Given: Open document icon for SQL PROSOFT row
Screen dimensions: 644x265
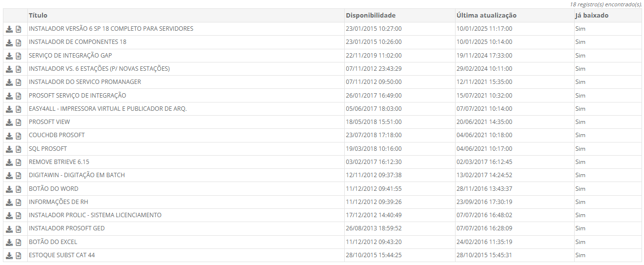Looking at the screenshot, I should pos(19,149).
